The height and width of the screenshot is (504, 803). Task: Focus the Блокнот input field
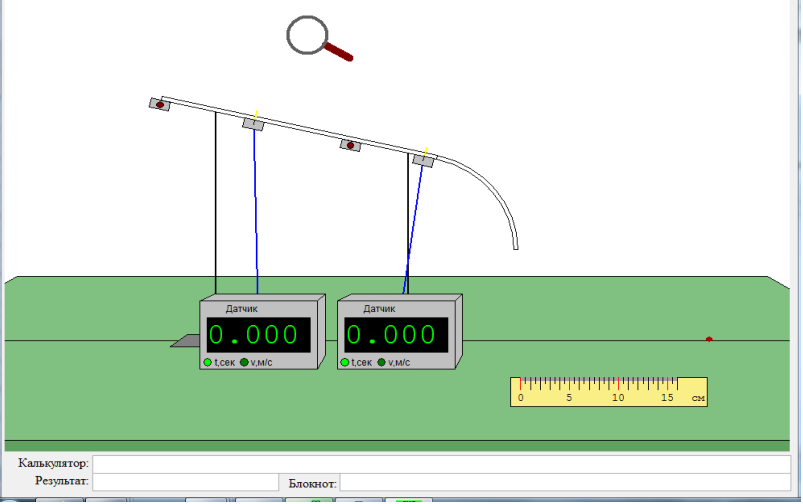click(565, 482)
